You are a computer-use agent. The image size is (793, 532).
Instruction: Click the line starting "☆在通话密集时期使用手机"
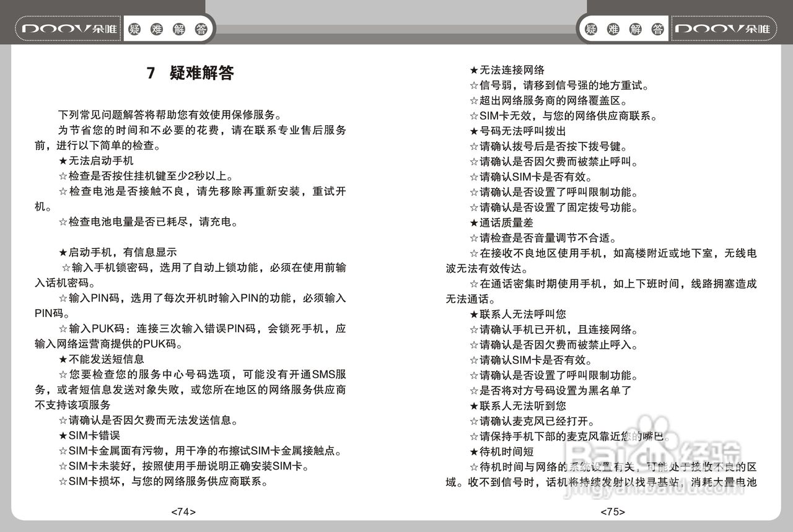coord(613,284)
